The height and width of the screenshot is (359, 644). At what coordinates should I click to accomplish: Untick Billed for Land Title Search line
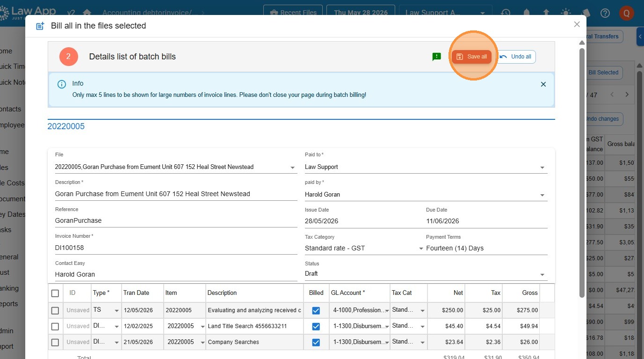click(x=316, y=326)
